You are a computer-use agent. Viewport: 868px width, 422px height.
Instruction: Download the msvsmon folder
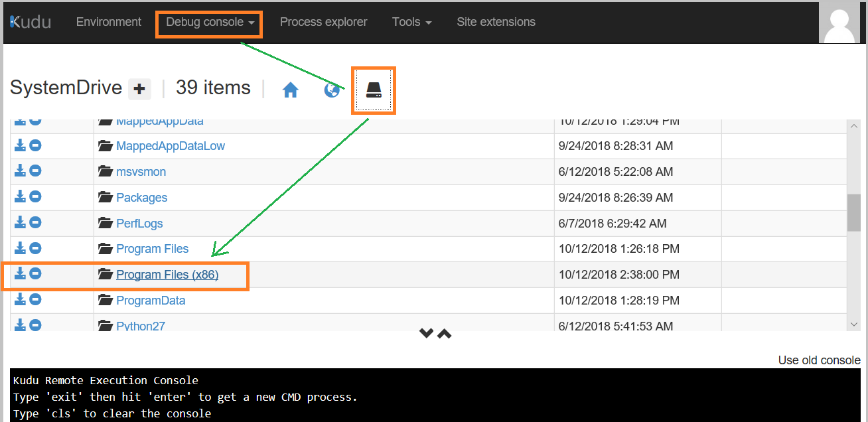[20, 171]
